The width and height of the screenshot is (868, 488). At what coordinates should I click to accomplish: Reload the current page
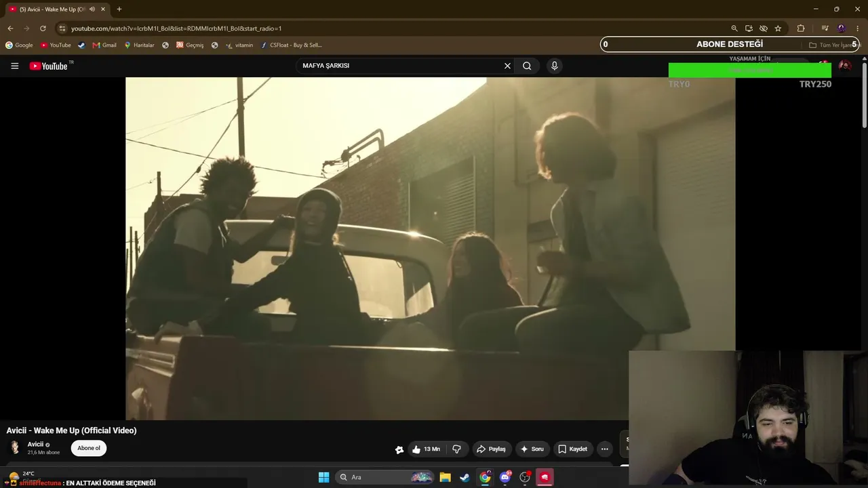point(43,28)
